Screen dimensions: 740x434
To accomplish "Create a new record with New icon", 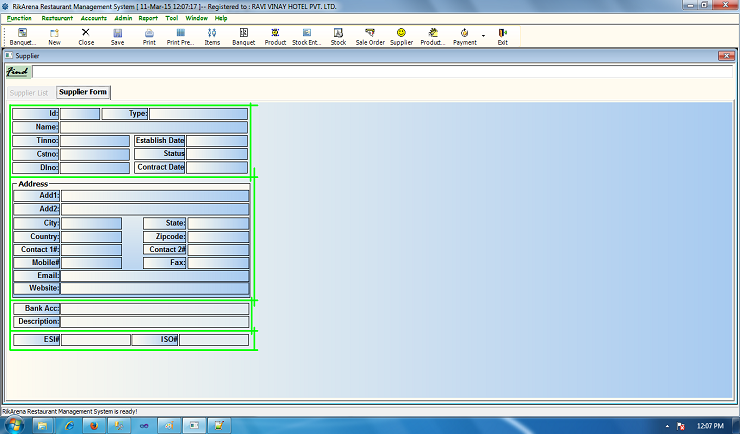I will [54, 36].
